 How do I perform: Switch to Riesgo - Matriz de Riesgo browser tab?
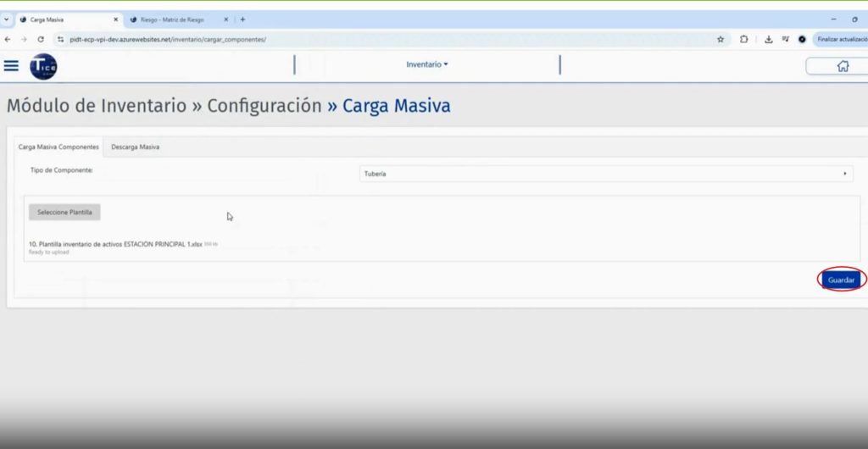point(172,19)
